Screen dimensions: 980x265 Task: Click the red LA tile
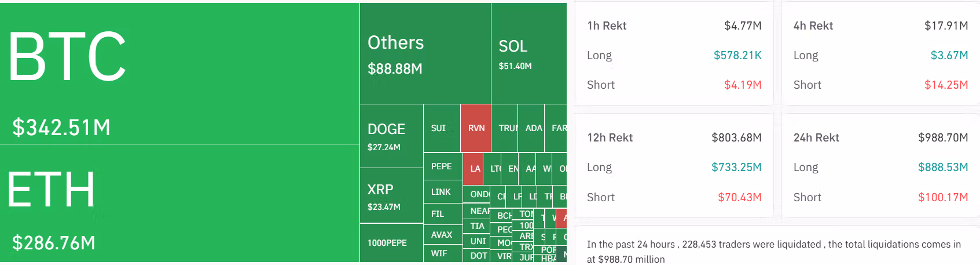(473, 169)
